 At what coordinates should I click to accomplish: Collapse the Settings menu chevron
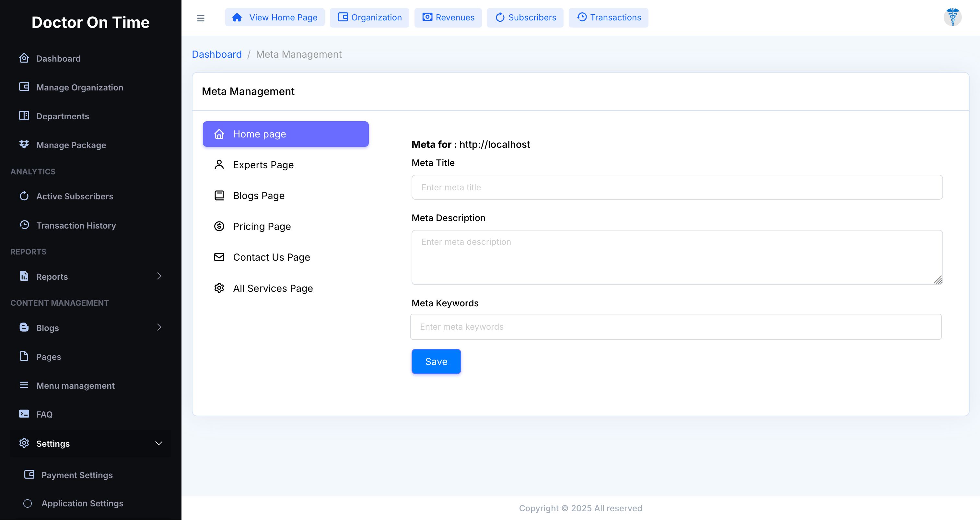[x=159, y=443]
